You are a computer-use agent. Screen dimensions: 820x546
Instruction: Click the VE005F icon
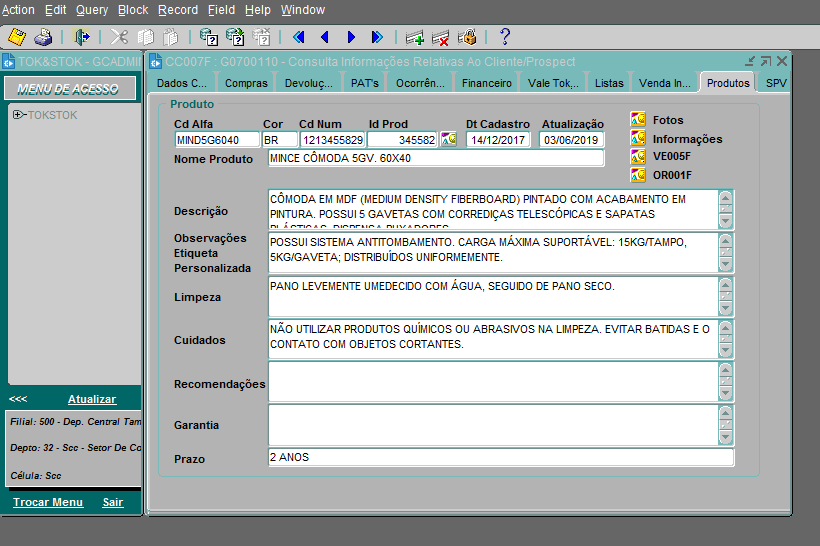pos(638,156)
